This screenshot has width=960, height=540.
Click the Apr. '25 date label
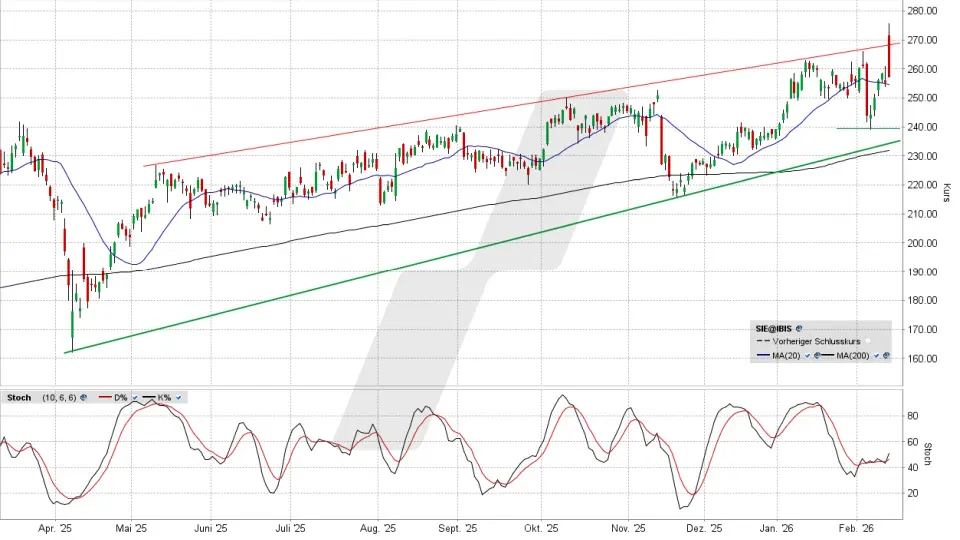[55, 528]
